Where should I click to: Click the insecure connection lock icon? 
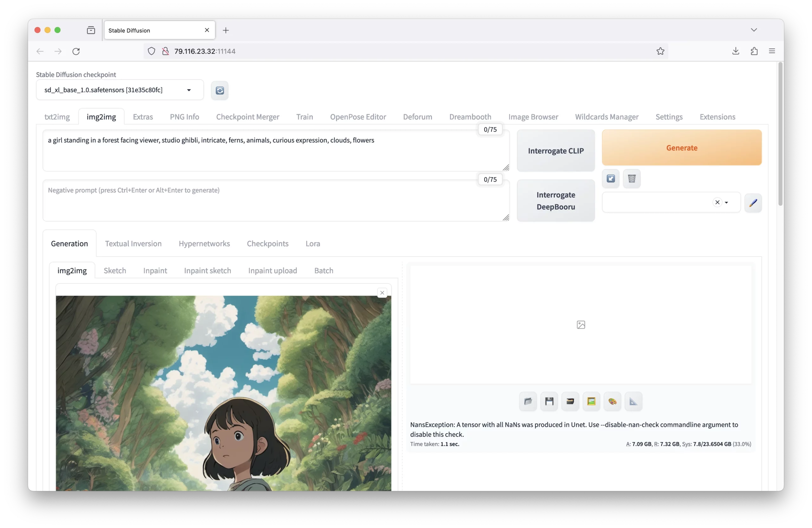coord(166,51)
